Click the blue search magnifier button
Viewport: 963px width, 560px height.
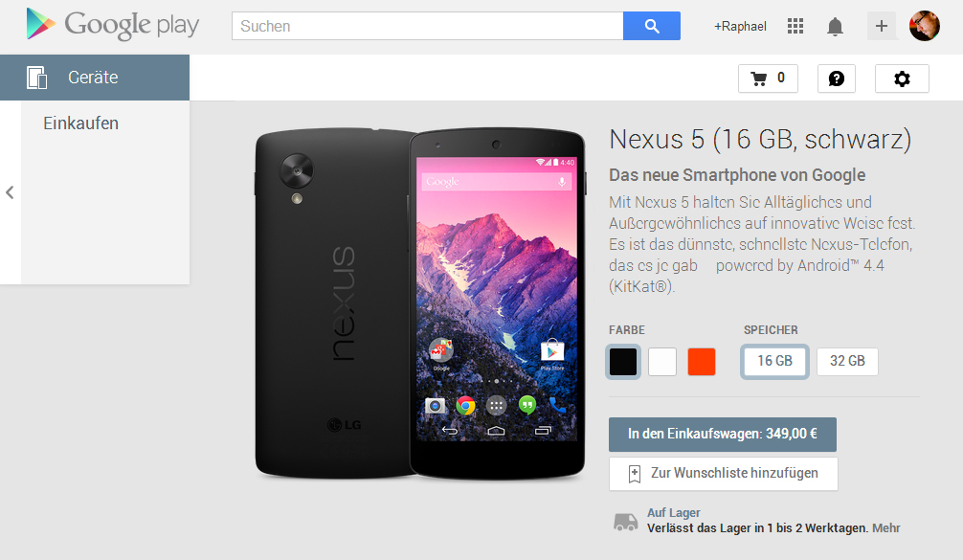(652, 26)
